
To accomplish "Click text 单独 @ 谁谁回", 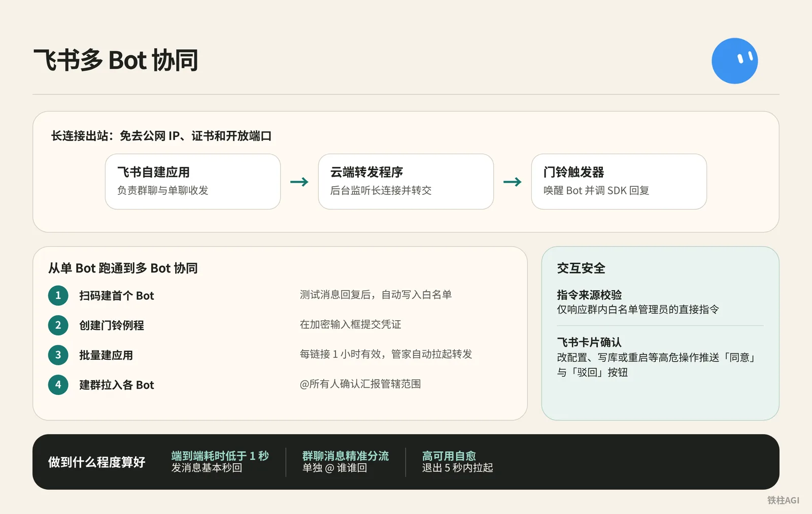I will click(335, 468).
